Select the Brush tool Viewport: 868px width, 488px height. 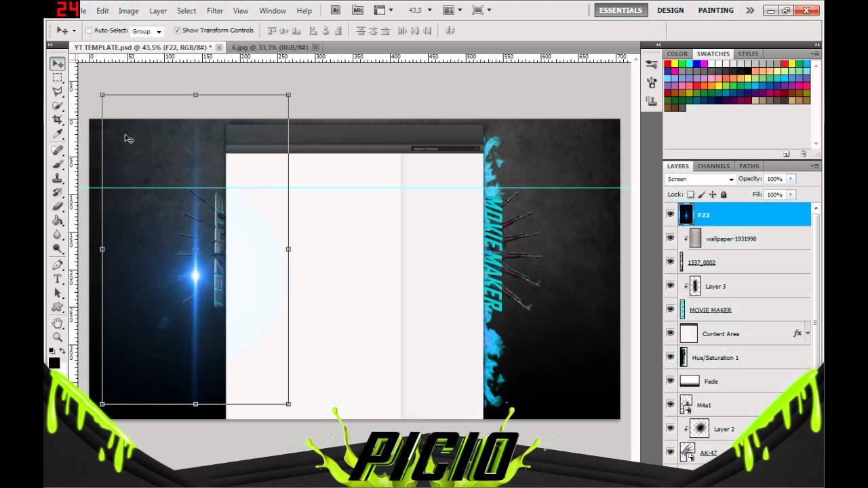[58, 164]
